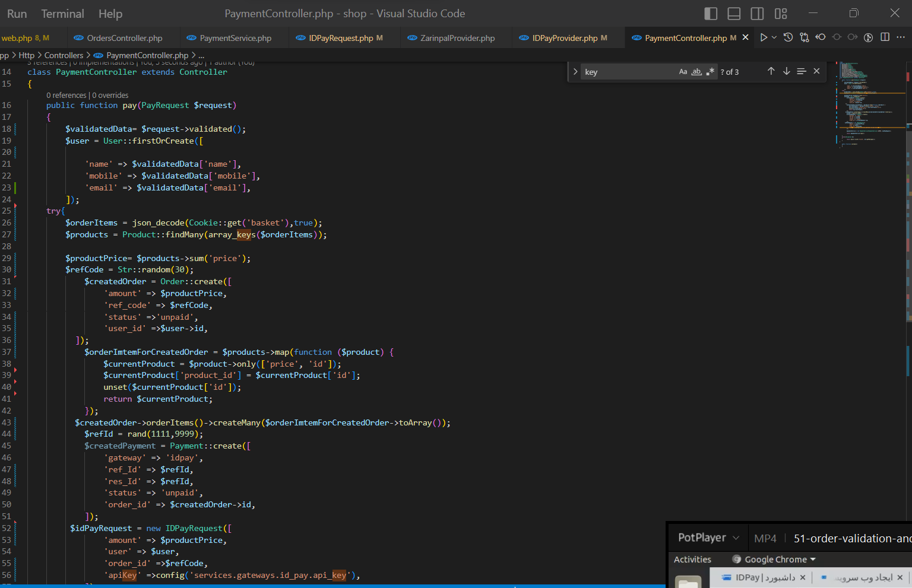Click the '0 references' CodeLens link
Screen dimensions: 912x588
[66, 95]
